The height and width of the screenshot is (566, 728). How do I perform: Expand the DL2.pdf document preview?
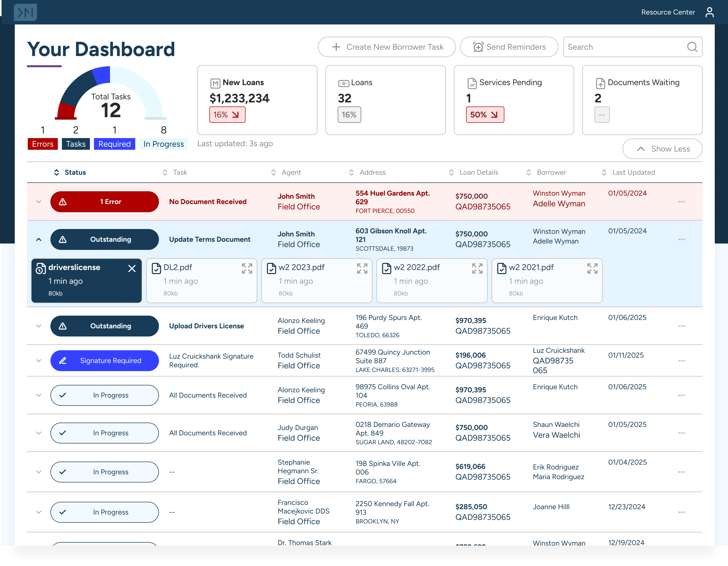247,268
